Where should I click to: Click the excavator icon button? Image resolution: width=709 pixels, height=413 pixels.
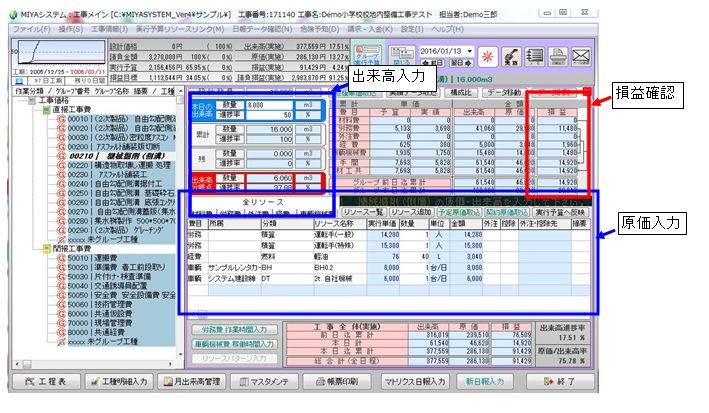[x=511, y=57]
